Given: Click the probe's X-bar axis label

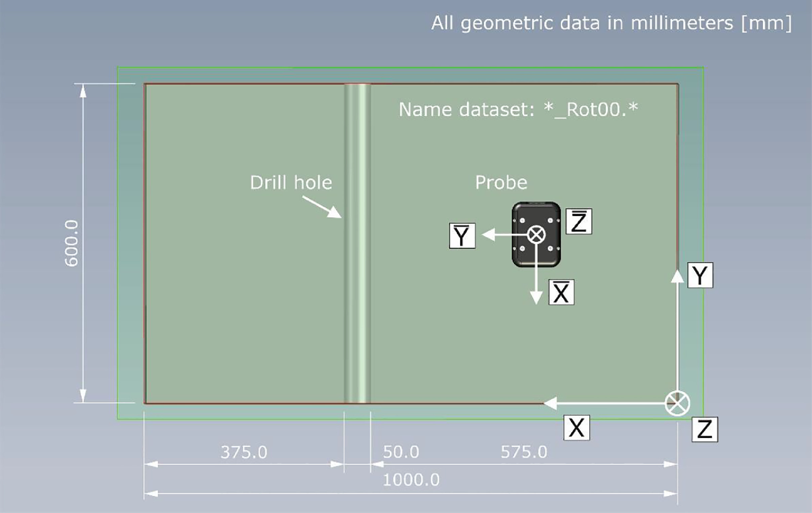Looking at the screenshot, I should (561, 292).
